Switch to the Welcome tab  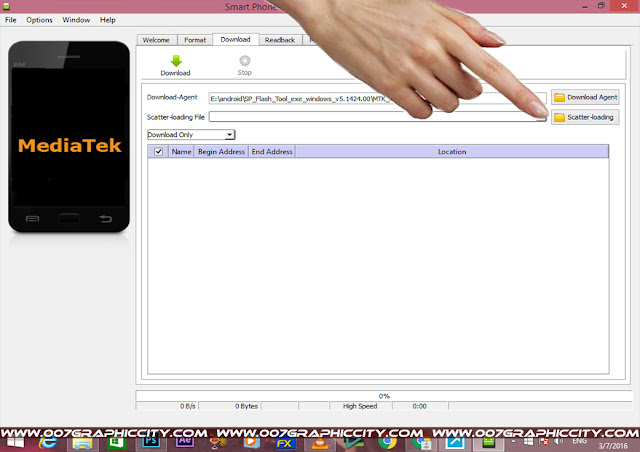[156, 40]
